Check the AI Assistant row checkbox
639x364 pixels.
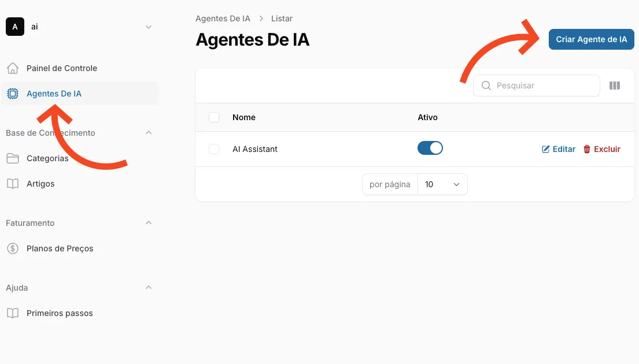[214, 149]
